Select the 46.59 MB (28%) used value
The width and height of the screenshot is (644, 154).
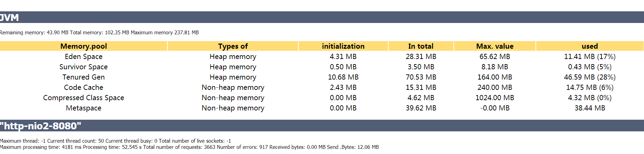point(590,77)
